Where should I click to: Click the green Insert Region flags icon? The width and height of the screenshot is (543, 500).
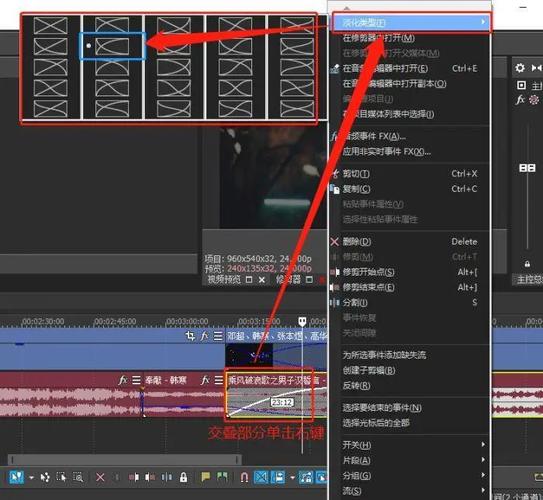[x=222, y=477]
